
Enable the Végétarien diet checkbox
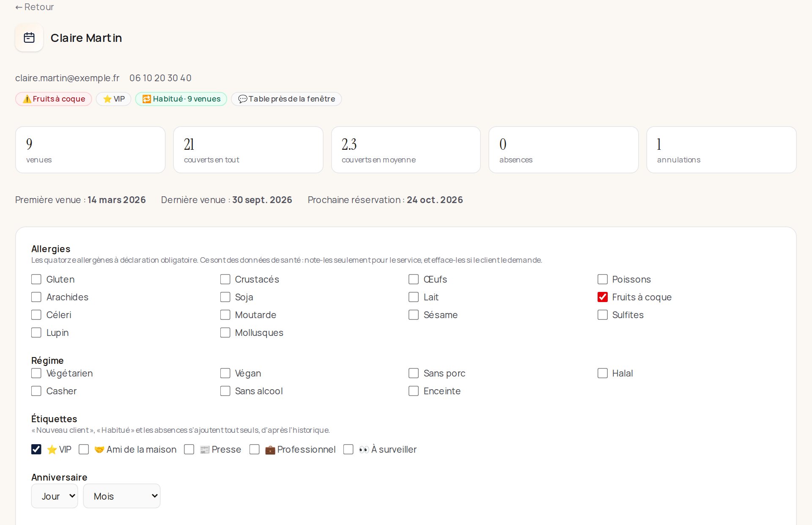click(x=36, y=373)
